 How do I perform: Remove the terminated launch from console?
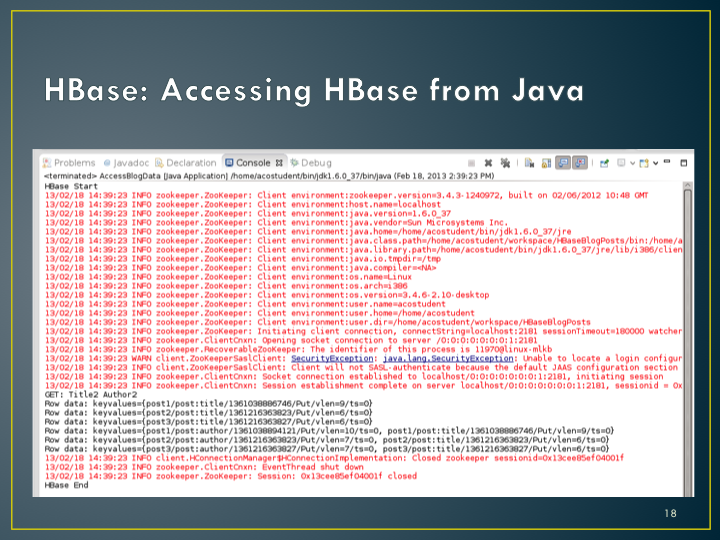[x=488, y=163]
